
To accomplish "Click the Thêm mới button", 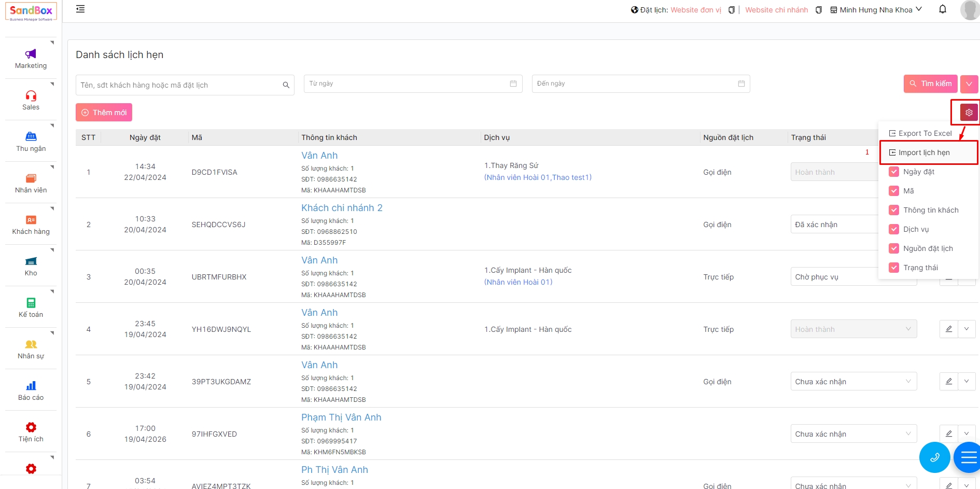I will (104, 113).
